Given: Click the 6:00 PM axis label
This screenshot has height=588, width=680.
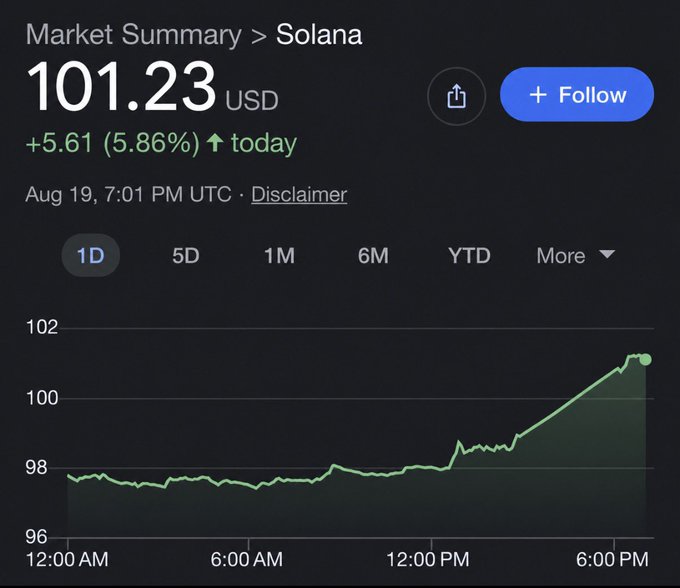Looking at the screenshot, I should point(612,559).
